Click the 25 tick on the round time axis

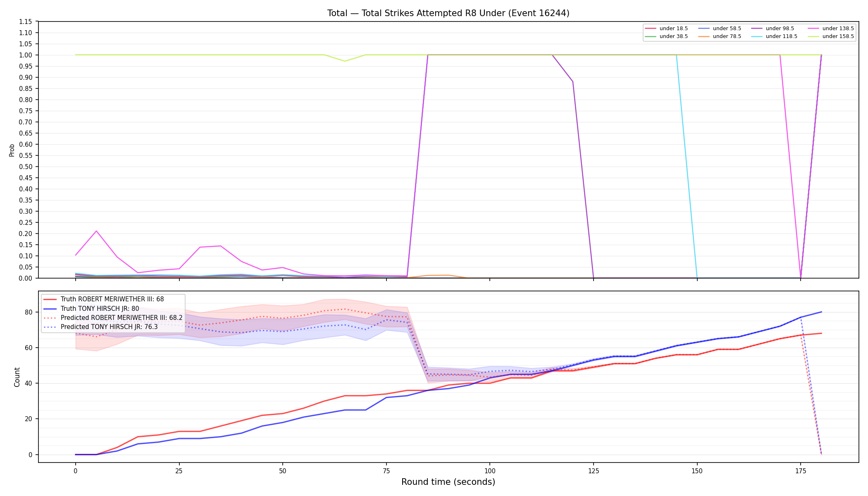click(x=179, y=470)
